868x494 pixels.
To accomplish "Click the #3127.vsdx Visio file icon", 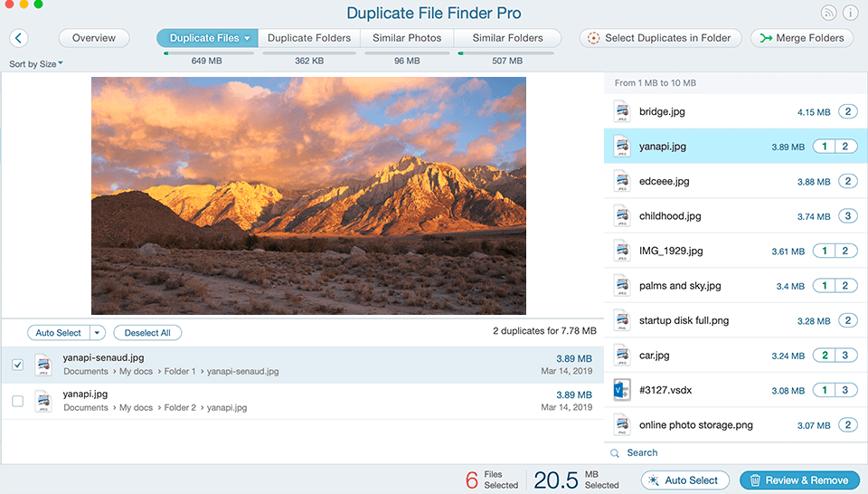I will click(x=622, y=390).
